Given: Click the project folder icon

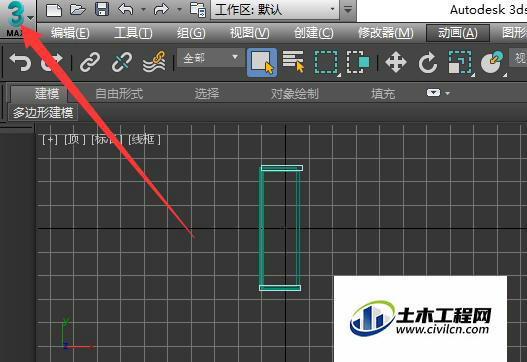Looking at the screenshot, I should coord(198,9).
